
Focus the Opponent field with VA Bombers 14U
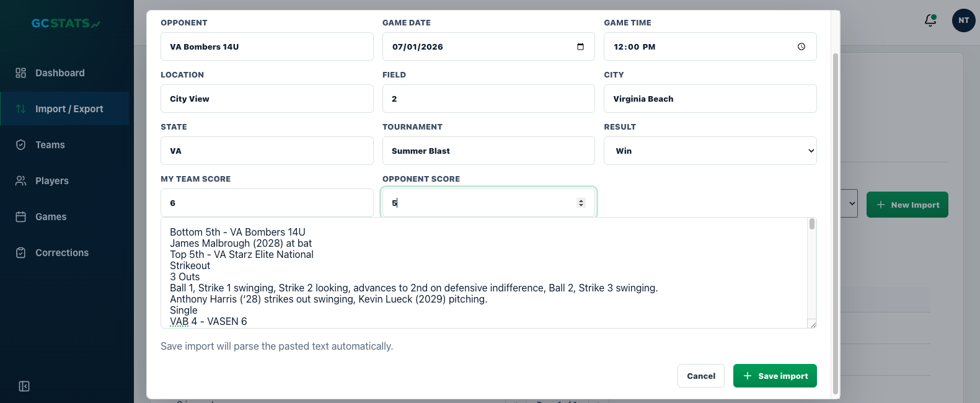[267, 46]
